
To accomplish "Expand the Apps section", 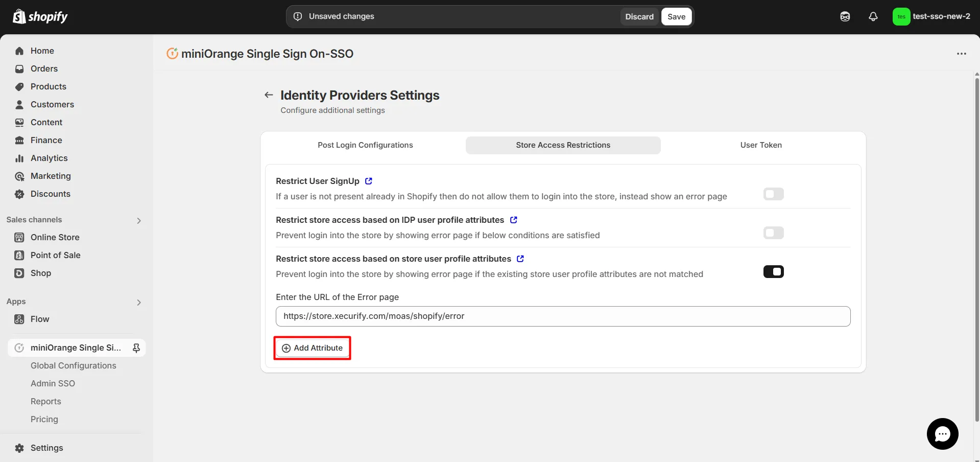I will 139,302.
